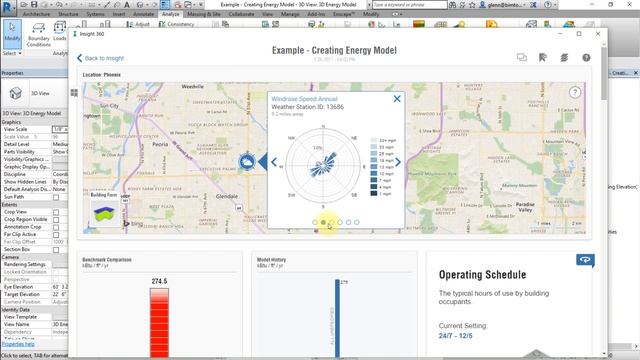
Task: Click the Adjust tool in the ribbon
Action: click(x=138, y=24)
